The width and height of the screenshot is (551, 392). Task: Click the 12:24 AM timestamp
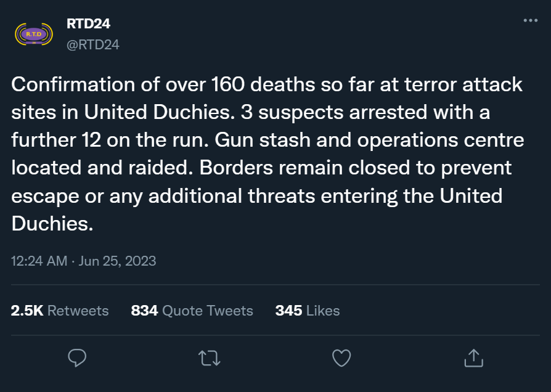(39, 261)
